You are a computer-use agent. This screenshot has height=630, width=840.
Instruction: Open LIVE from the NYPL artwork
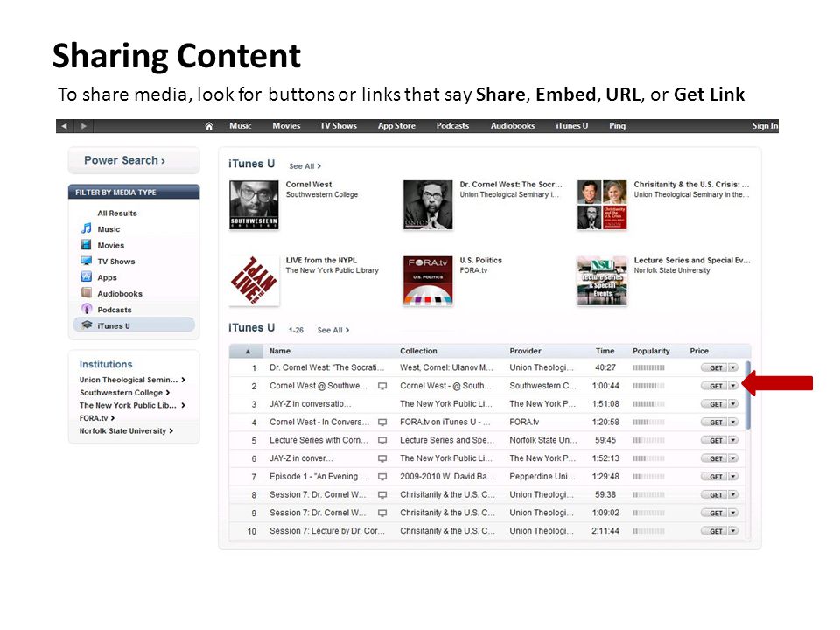pos(254,281)
